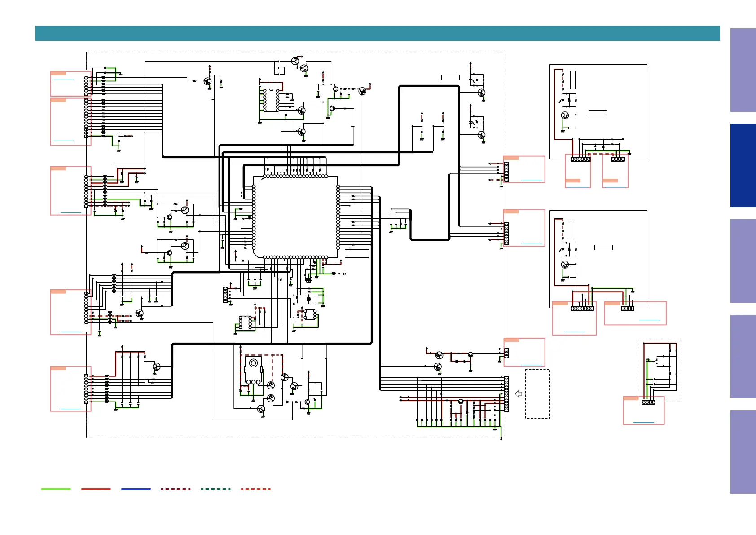This screenshot has width=756, height=535.
Task: Click the small 8-pin IC below the main chip
Action: pos(246,323)
